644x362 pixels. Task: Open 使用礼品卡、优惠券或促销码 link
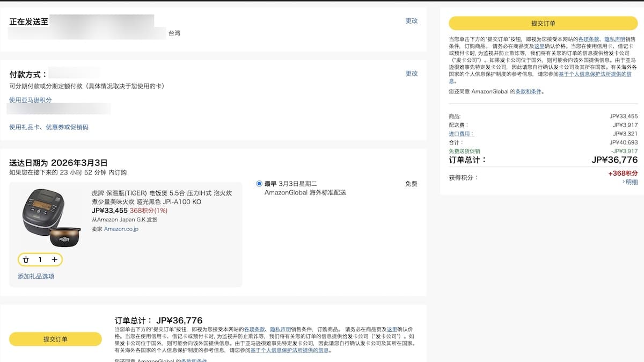49,127
